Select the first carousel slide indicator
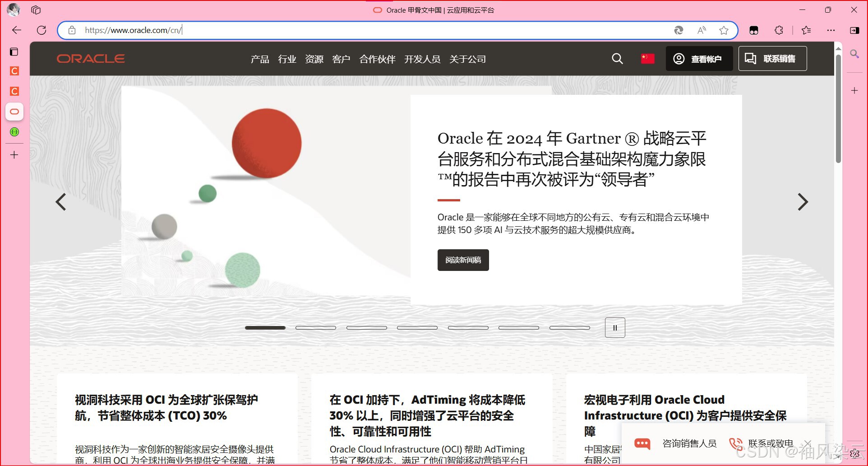 pyautogui.click(x=265, y=328)
